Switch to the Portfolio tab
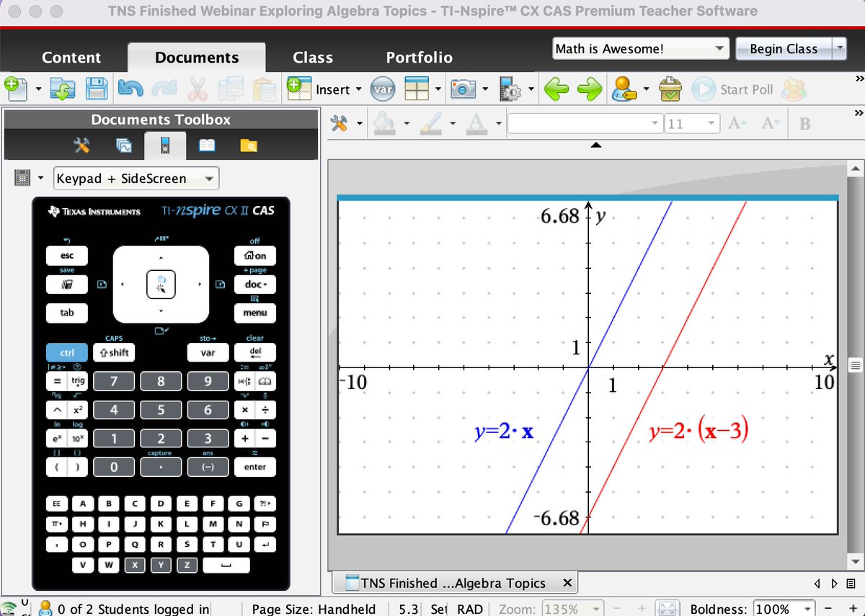 tap(419, 58)
